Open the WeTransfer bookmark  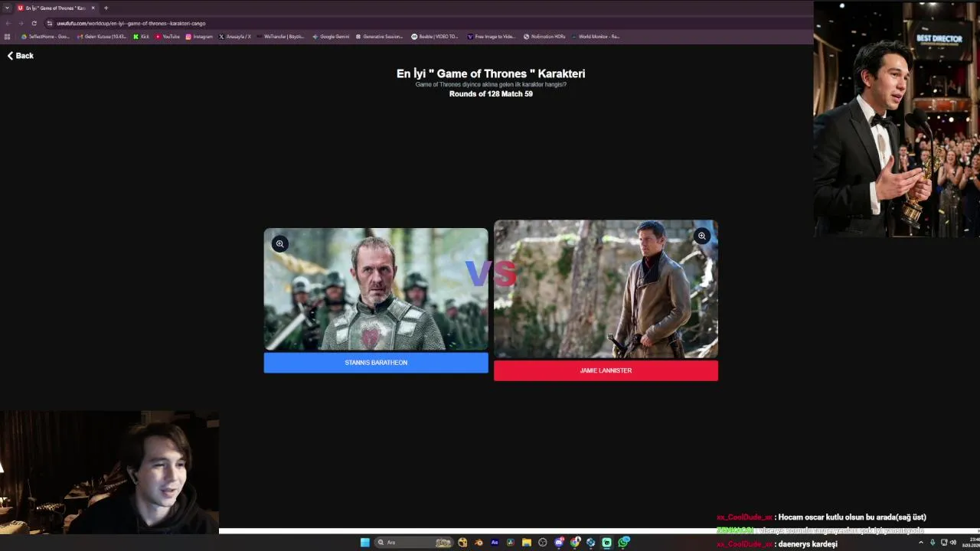coord(280,37)
